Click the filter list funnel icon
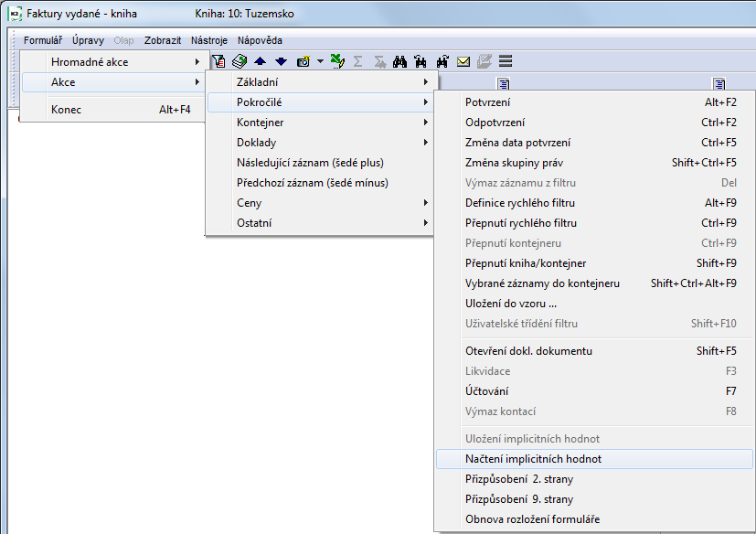Screen dimensions: 756x534 218,61
